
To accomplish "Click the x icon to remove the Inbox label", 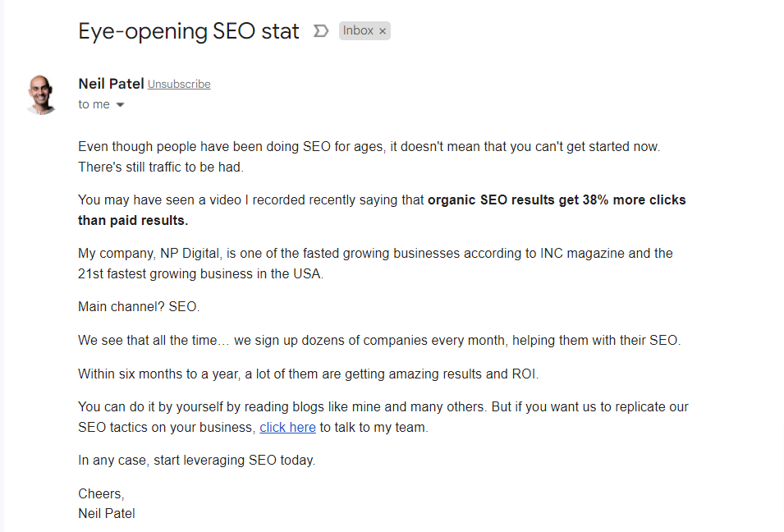I will pos(383,30).
